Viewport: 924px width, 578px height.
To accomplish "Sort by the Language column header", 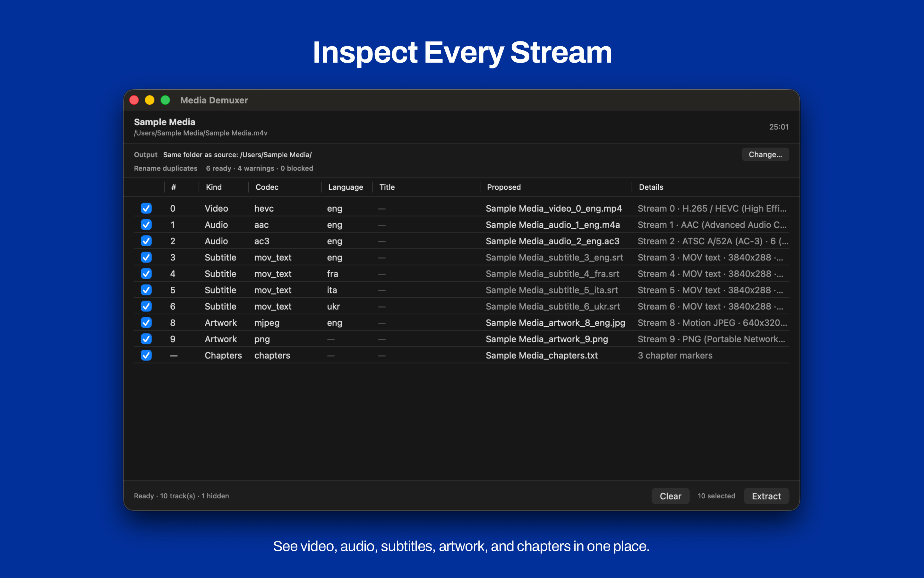I will (346, 187).
